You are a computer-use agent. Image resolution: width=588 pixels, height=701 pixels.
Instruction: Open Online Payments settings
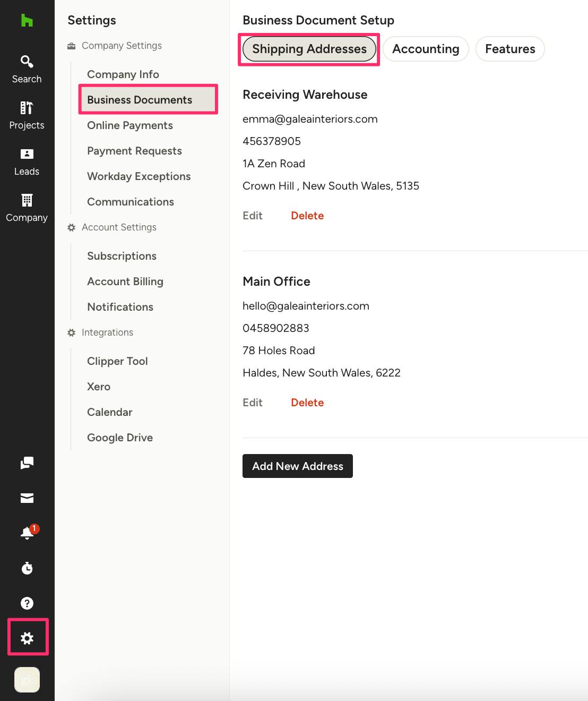(x=130, y=125)
